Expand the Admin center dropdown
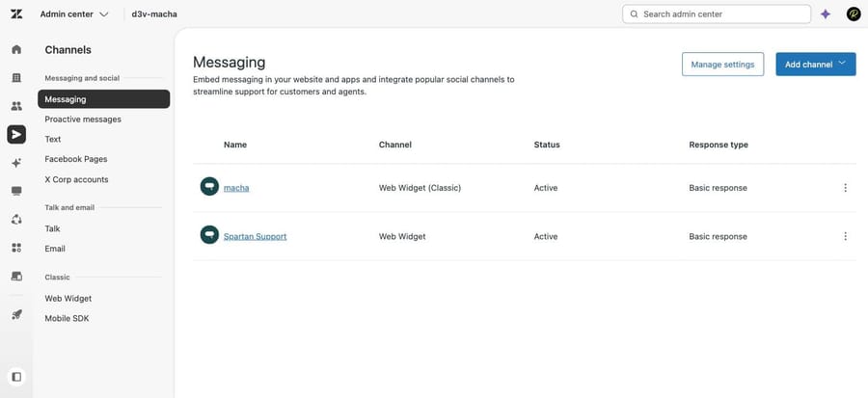This screenshot has height=398, width=868. click(x=74, y=14)
